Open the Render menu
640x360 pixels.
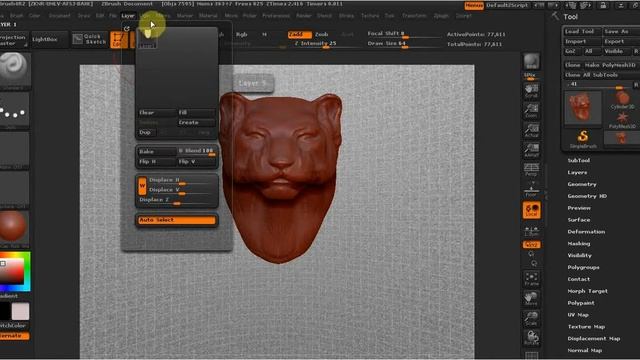(304, 16)
